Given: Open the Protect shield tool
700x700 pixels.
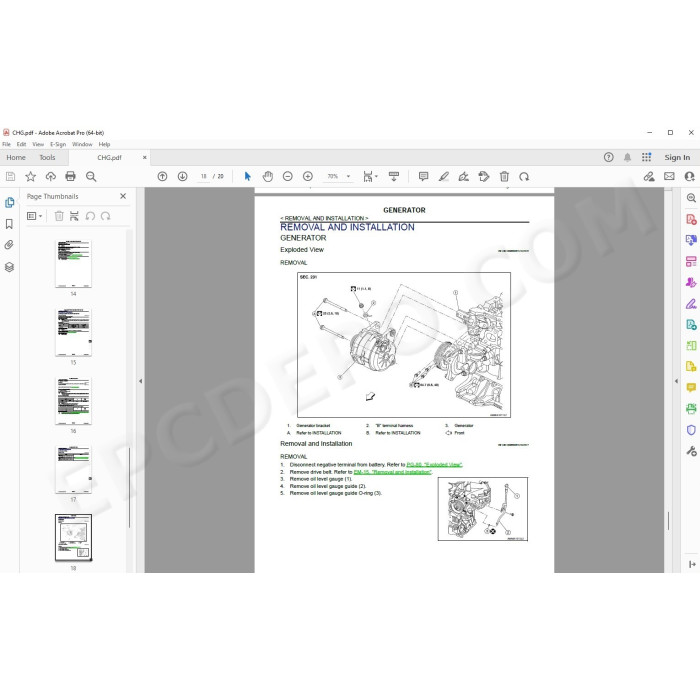Looking at the screenshot, I should [x=691, y=430].
